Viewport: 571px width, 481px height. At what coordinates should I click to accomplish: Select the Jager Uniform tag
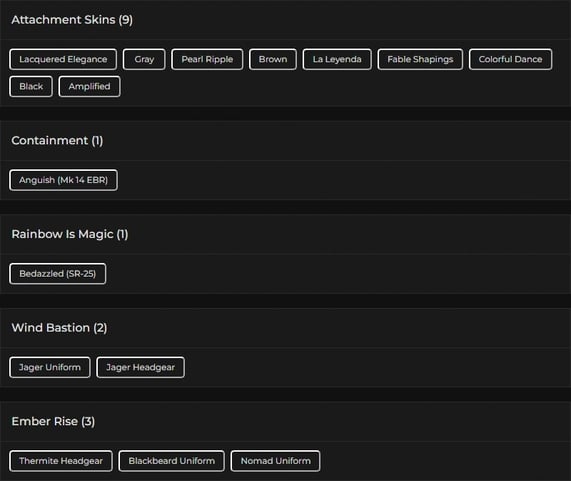(50, 367)
